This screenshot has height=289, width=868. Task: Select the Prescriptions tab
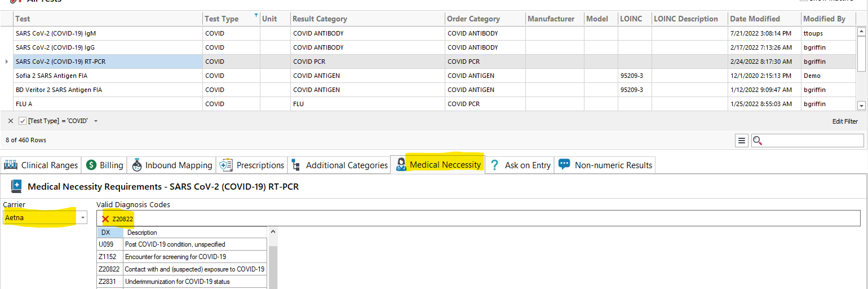point(251,165)
